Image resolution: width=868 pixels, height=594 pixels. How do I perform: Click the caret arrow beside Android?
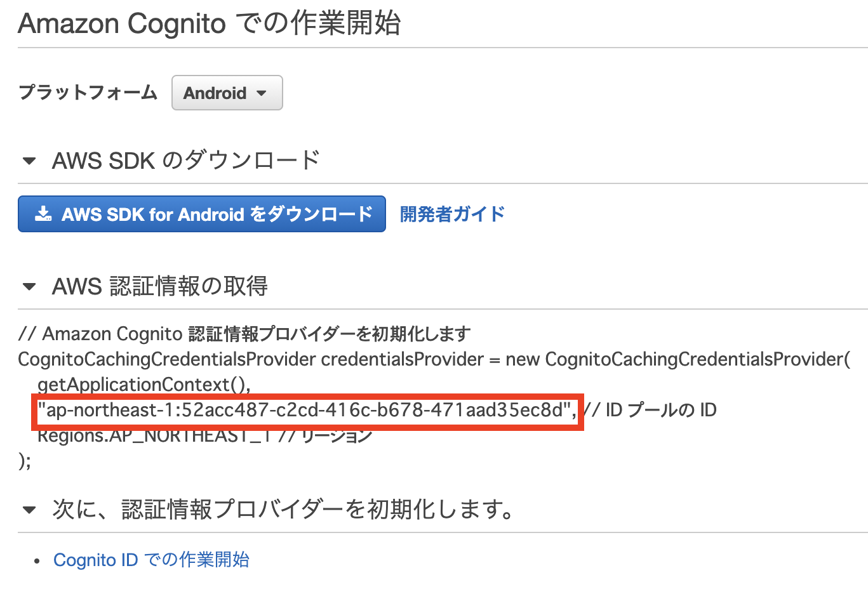tap(262, 93)
